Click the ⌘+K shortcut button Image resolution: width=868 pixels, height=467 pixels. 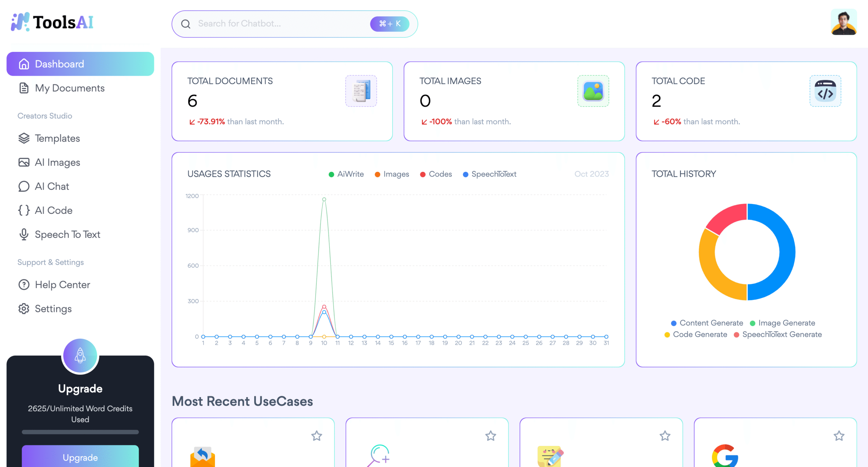[390, 24]
